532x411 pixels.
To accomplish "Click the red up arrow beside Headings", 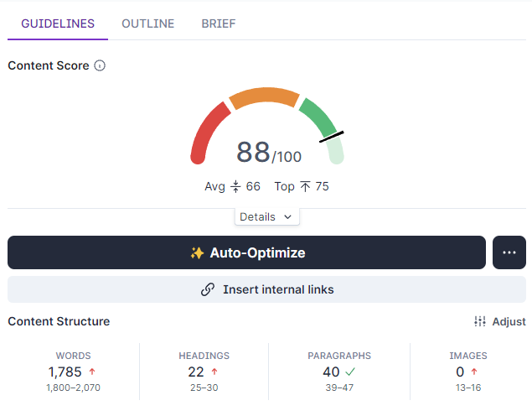I will (x=214, y=372).
